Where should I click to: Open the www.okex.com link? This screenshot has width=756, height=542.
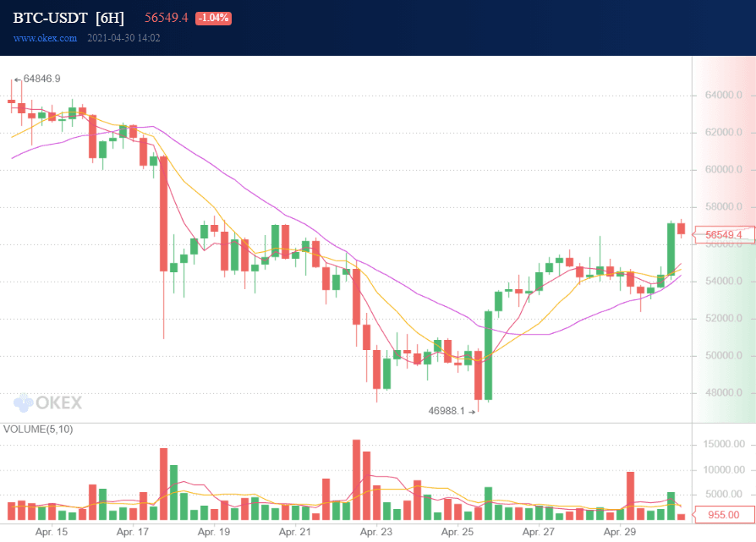45,38
